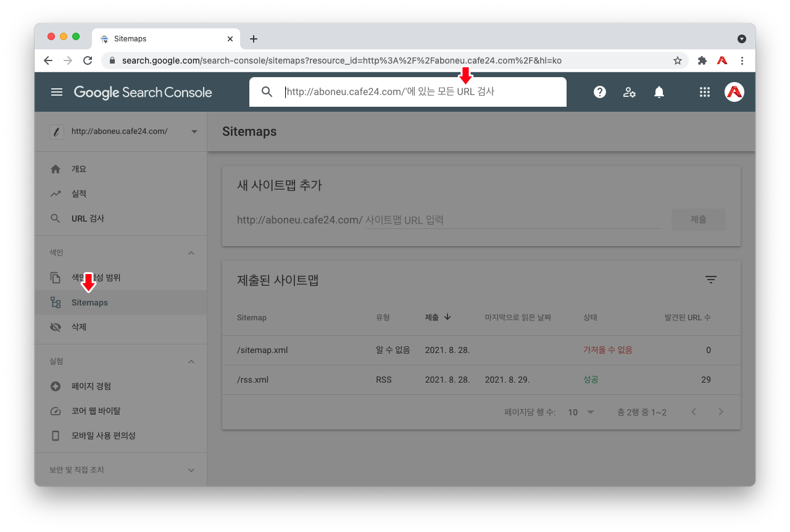Image resolution: width=790 pixels, height=532 pixels.
Task: Click the 페이지 경험 plus circle icon
Action: 56,386
